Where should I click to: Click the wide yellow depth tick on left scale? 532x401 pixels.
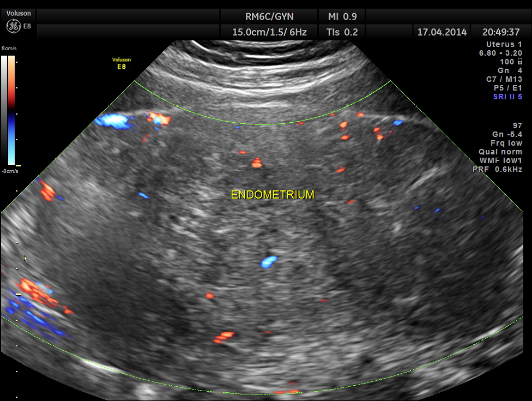[x=18, y=294]
